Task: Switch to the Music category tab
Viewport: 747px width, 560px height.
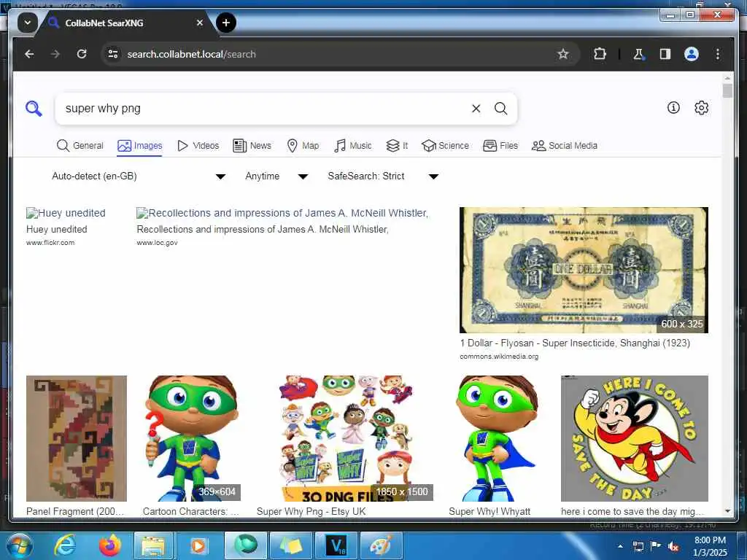Action: pos(352,146)
